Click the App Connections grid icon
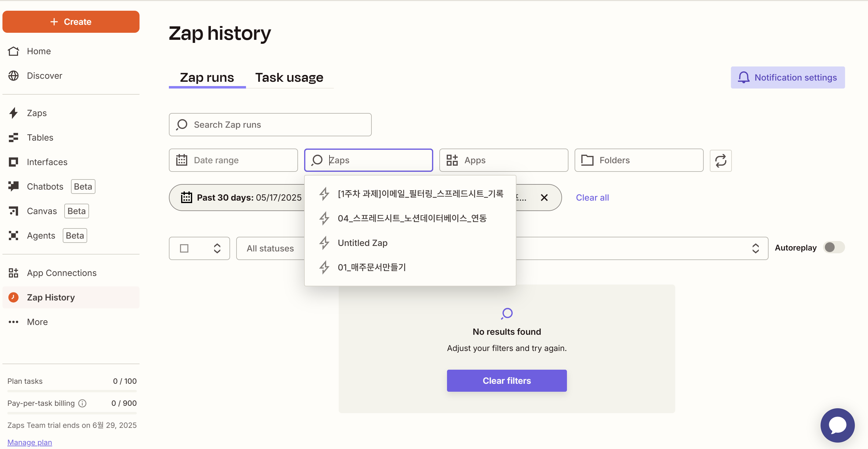 tap(13, 273)
